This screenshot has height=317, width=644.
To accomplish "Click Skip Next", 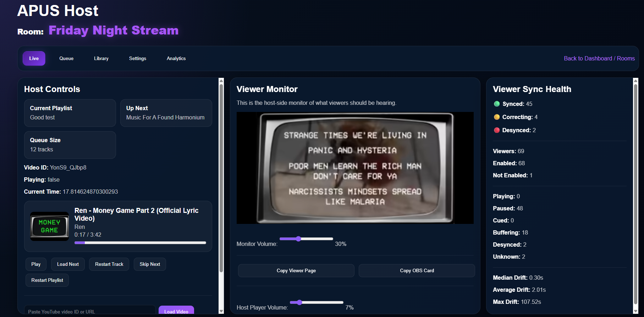I will 150,264.
